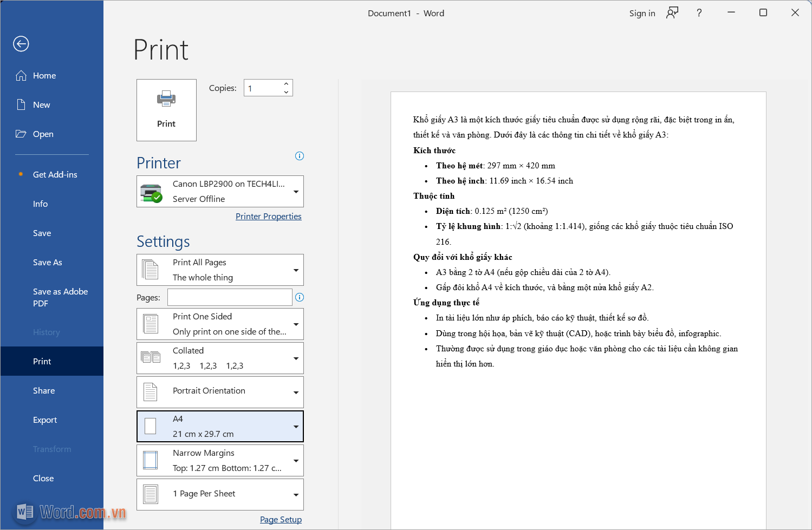Screen dimensions: 812x530
Task: Click the back arrow to leave Print view
Action: click(x=21, y=44)
